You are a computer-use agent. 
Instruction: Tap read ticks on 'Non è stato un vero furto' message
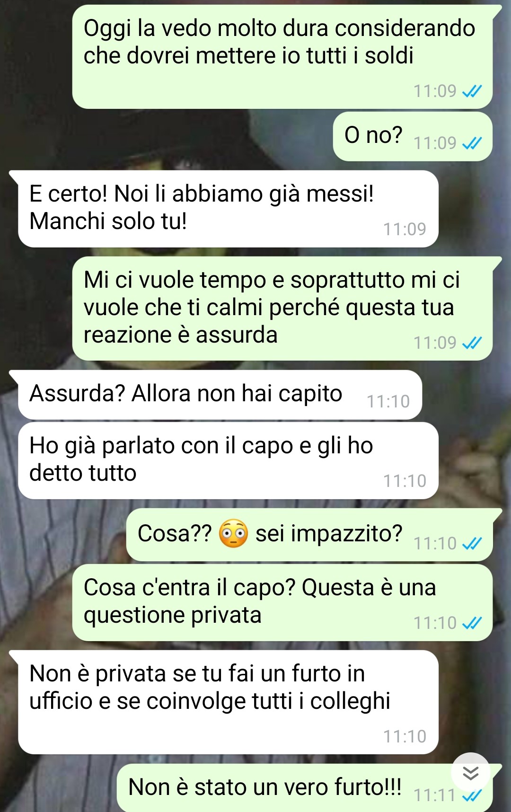(x=472, y=796)
